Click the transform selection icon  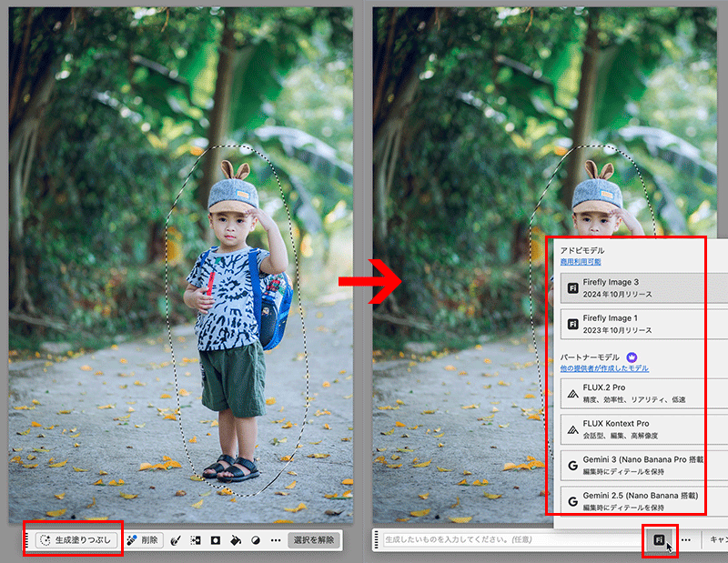[196, 539]
